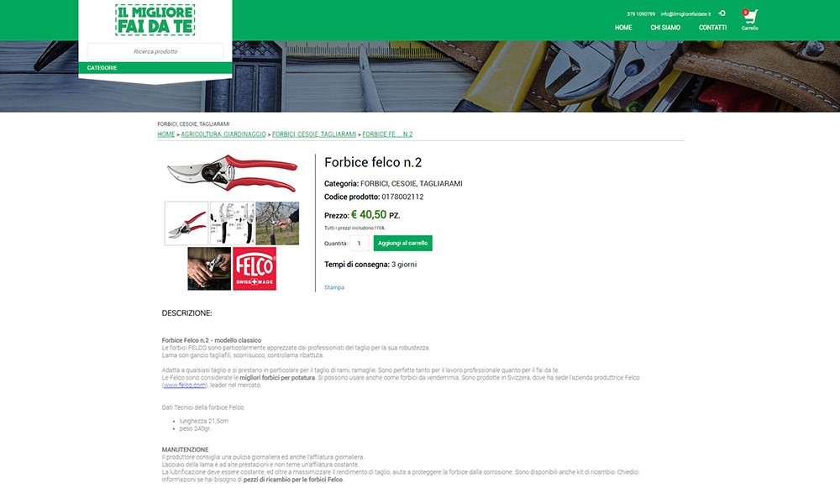840x504 pixels.
Task: Go to the HOME menu item
Action: click(623, 28)
